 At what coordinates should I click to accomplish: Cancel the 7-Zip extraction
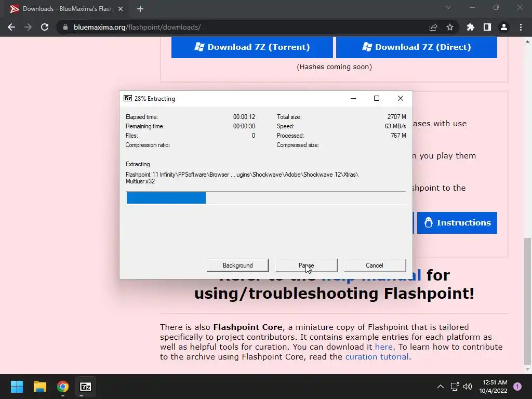point(375,265)
